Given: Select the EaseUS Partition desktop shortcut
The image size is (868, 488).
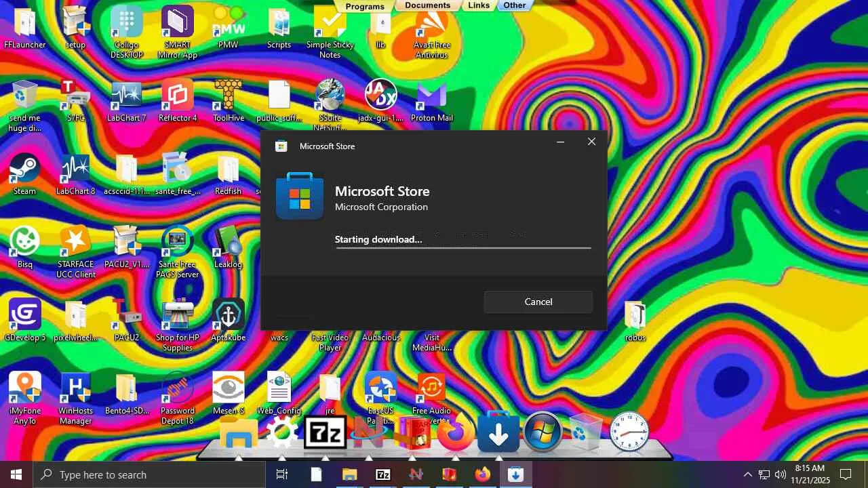Looking at the screenshot, I should point(381,399).
